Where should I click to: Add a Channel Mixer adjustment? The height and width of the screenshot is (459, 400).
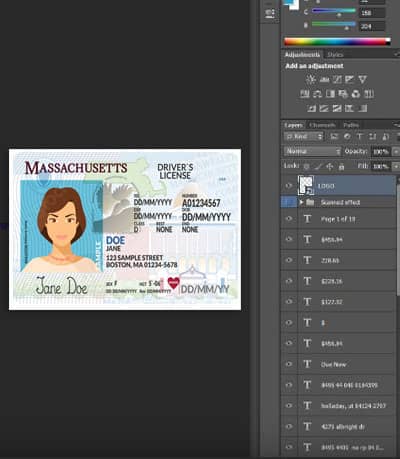click(x=356, y=94)
